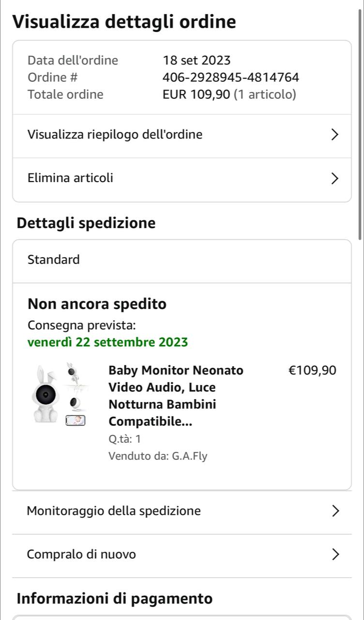Viewport: 364px width, 620px height.
Task: Select Visualizza riepilogo dell'ordine menu row
Action: coord(115,135)
